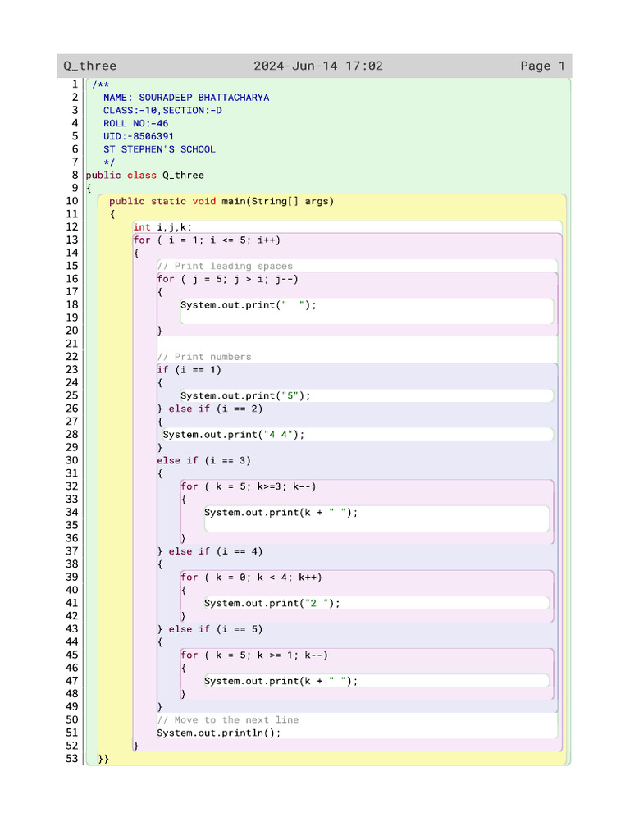
Task: Click the '// Print leading spaces' comment
Action: click(x=225, y=267)
